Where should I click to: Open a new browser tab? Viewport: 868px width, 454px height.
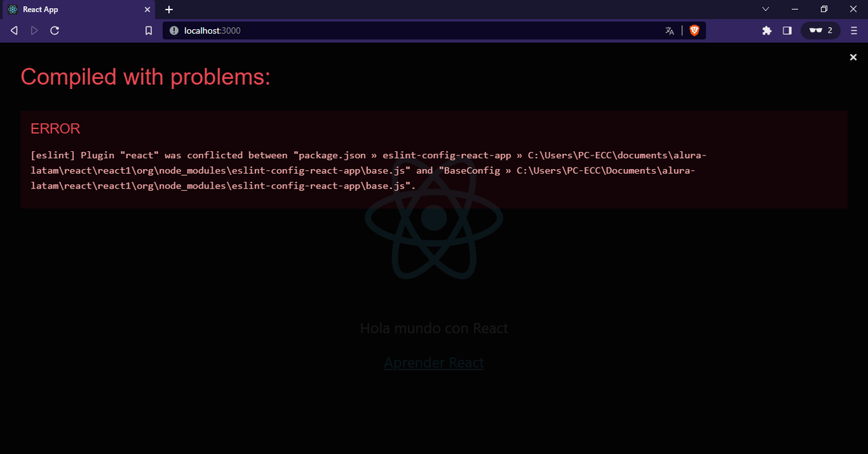pos(170,10)
